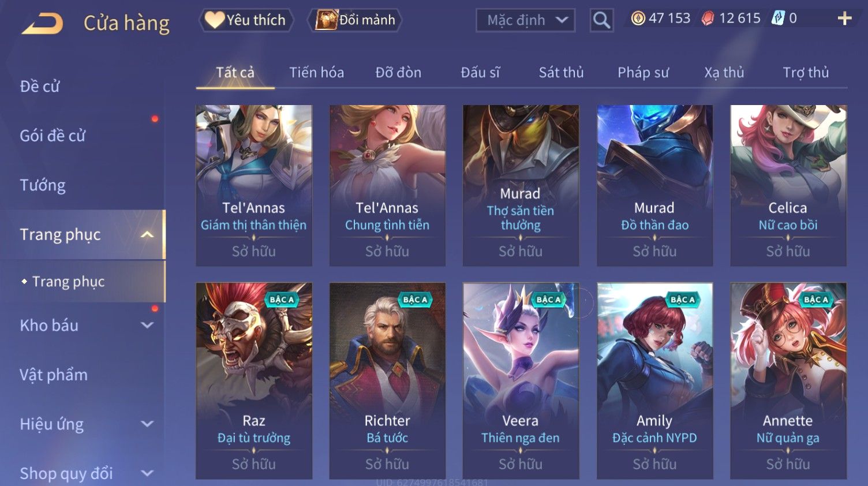Switch to the Sát thủ tab
Screen dimensions: 868x486
(561, 73)
